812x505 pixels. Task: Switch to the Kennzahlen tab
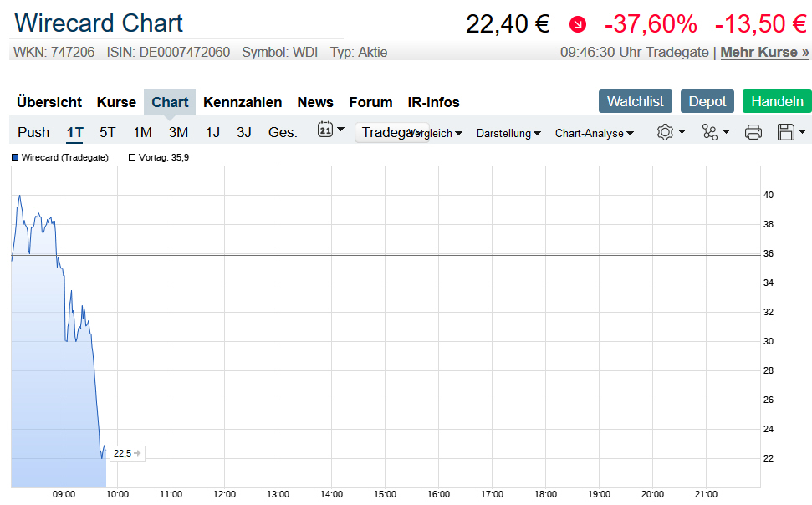coord(243,102)
